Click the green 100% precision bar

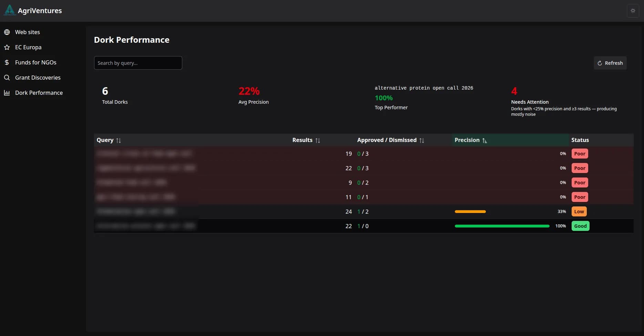[x=502, y=226]
